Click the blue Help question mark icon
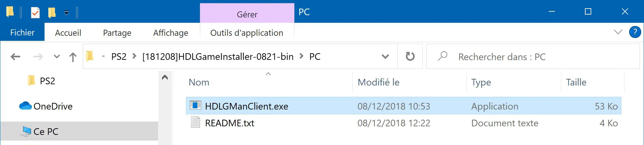This screenshot has width=644, height=145. tap(635, 32)
